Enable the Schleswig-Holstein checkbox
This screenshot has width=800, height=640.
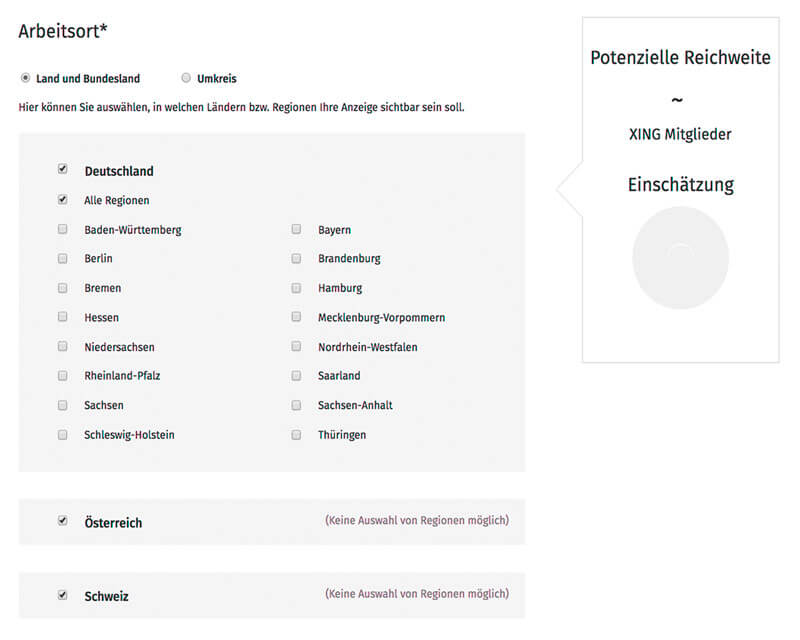coord(63,435)
